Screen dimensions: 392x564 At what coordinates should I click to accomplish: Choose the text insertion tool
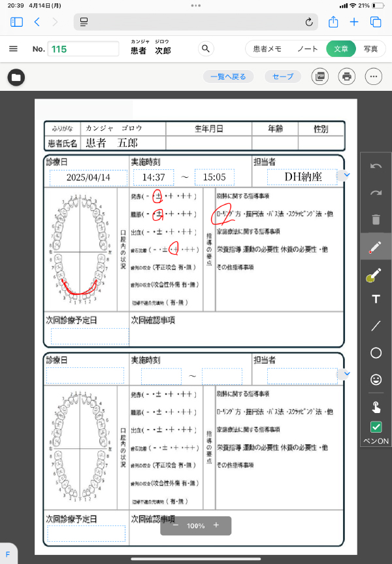[x=376, y=299]
